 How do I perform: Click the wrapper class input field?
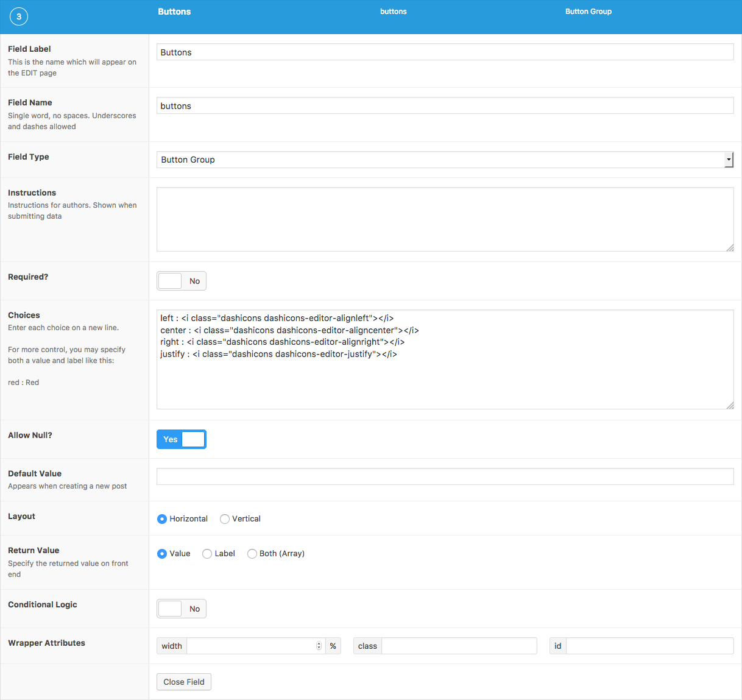[x=459, y=646]
